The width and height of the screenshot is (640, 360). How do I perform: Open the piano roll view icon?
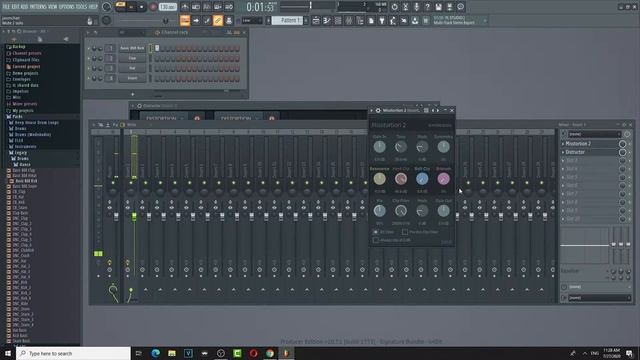coord(327,20)
